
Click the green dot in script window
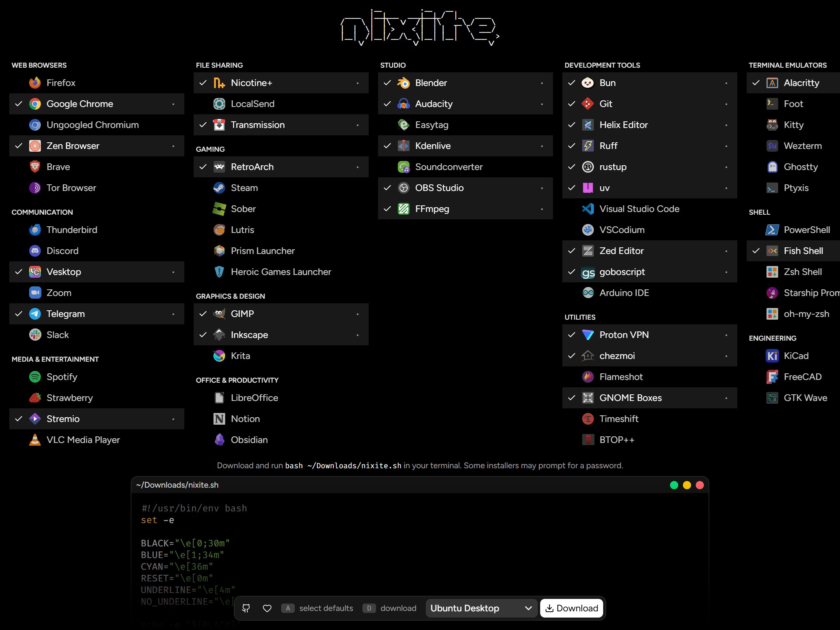pyautogui.click(x=674, y=485)
